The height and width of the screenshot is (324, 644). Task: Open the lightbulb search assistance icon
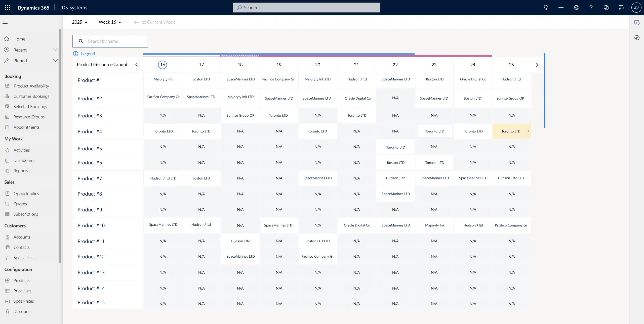[546, 8]
